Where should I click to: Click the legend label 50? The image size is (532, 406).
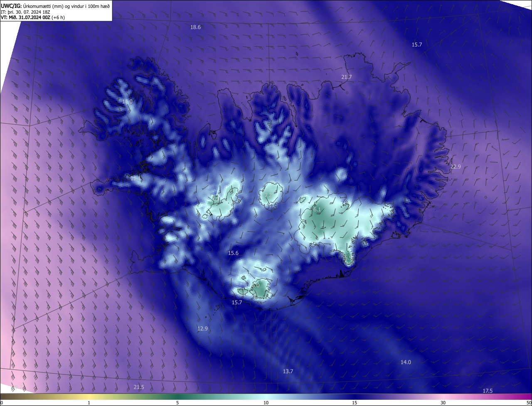point(529,403)
